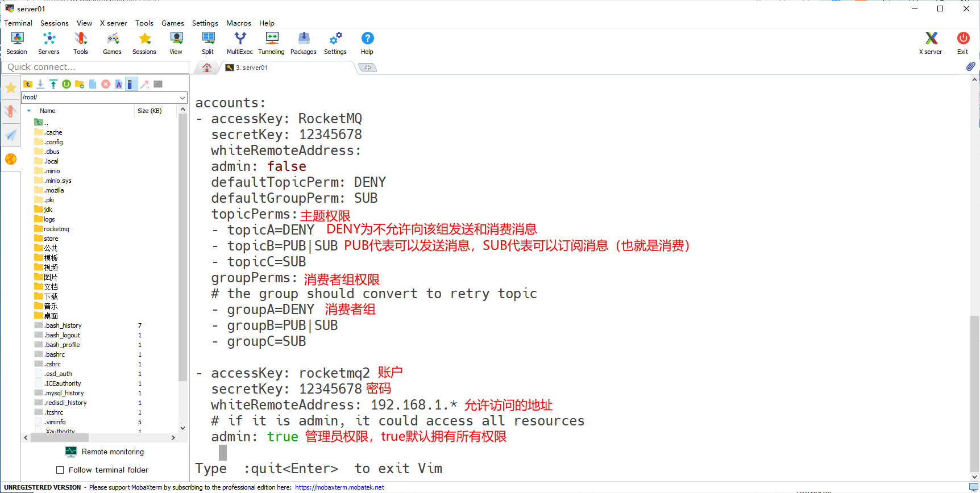Open MultiExec mode
Image resolution: width=980 pixels, height=493 pixels.
(x=240, y=43)
